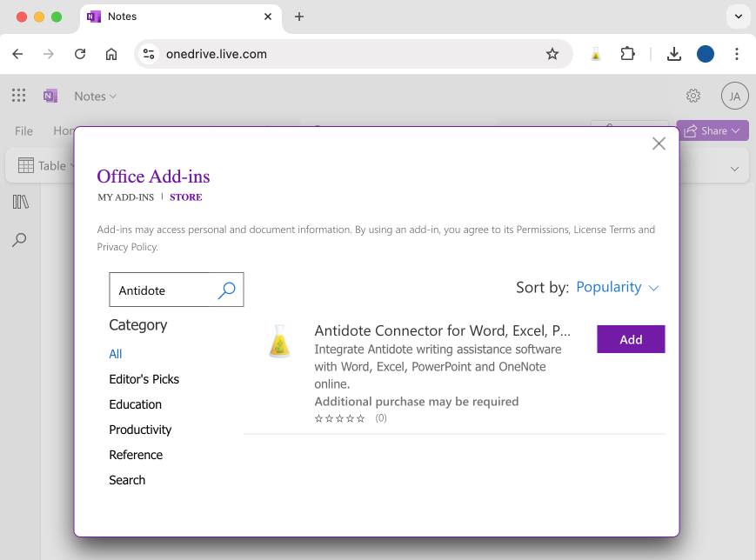The height and width of the screenshot is (560, 756).
Task: Open the app launcher grid
Action: (x=18, y=97)
